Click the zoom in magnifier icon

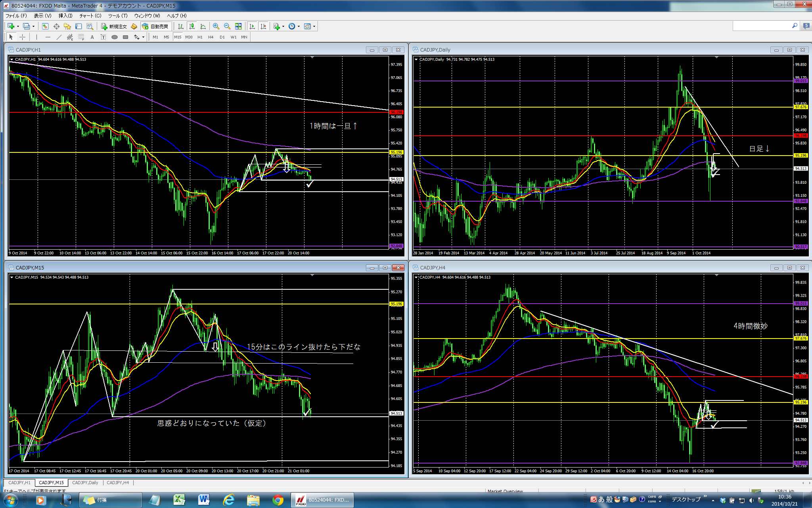point(216,26)
